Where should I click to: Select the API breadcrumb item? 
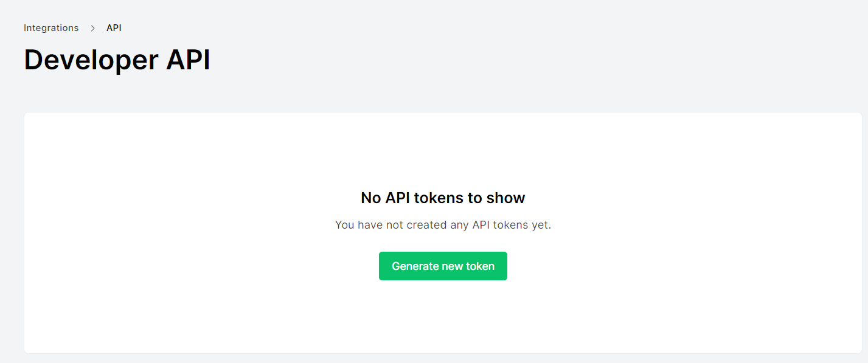pos(114,28)
